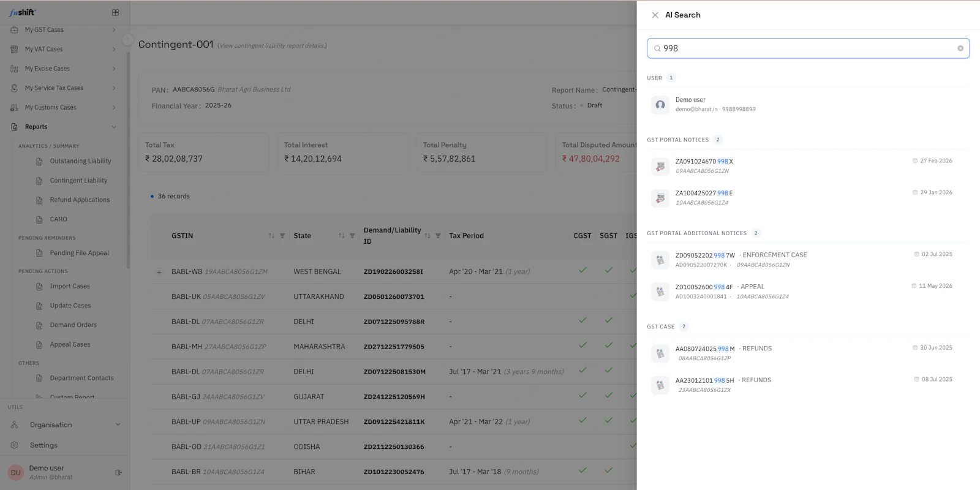Click the My VAT Cases icon

click(14, 49)
